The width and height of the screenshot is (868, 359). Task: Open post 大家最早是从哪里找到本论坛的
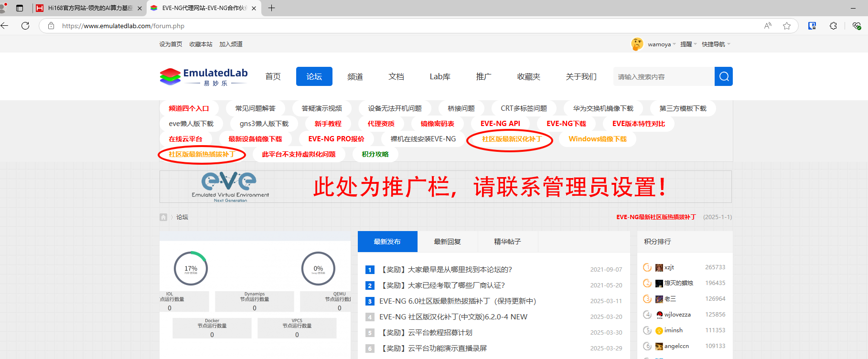[x=446, y=270]
